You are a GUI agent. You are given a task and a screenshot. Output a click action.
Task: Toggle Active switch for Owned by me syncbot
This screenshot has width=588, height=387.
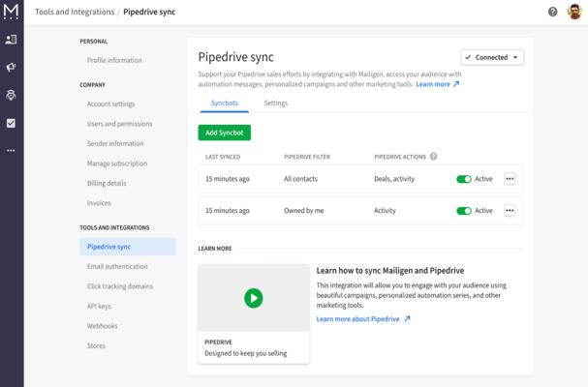click(x=464, y=211)
